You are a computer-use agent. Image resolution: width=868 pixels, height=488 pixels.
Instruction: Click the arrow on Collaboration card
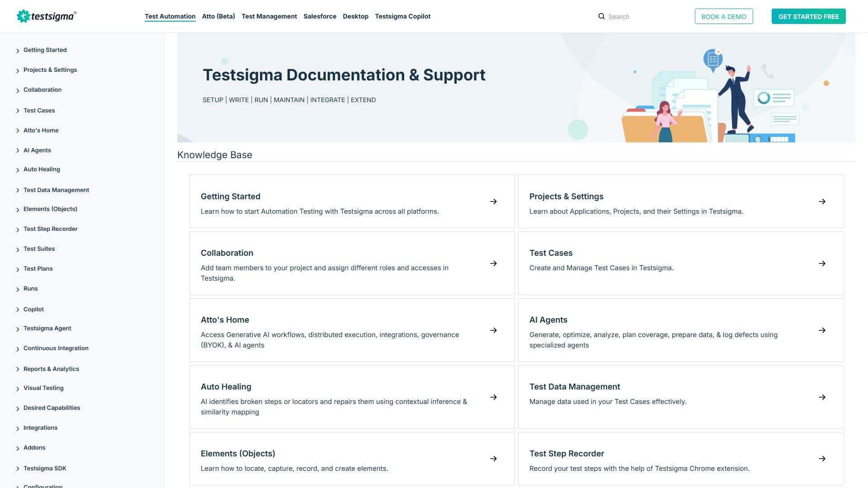tap(494, 263)
